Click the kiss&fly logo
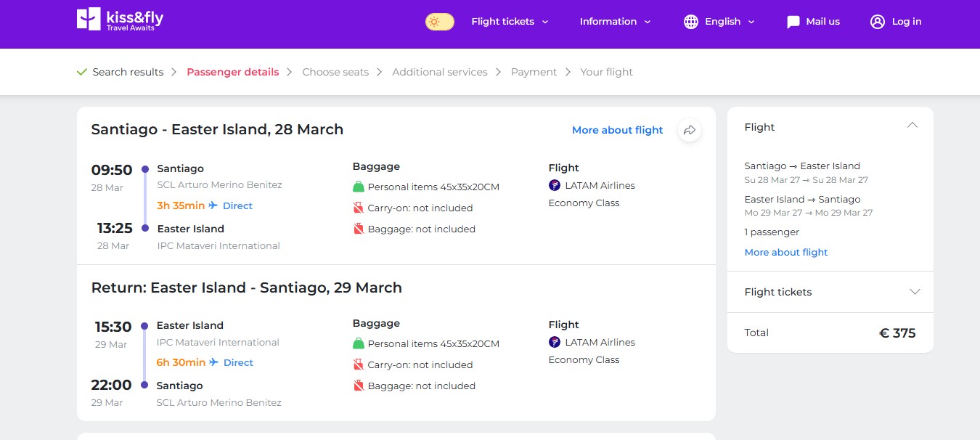Viewport: 980px width, 440px height. tap(120, 20)
